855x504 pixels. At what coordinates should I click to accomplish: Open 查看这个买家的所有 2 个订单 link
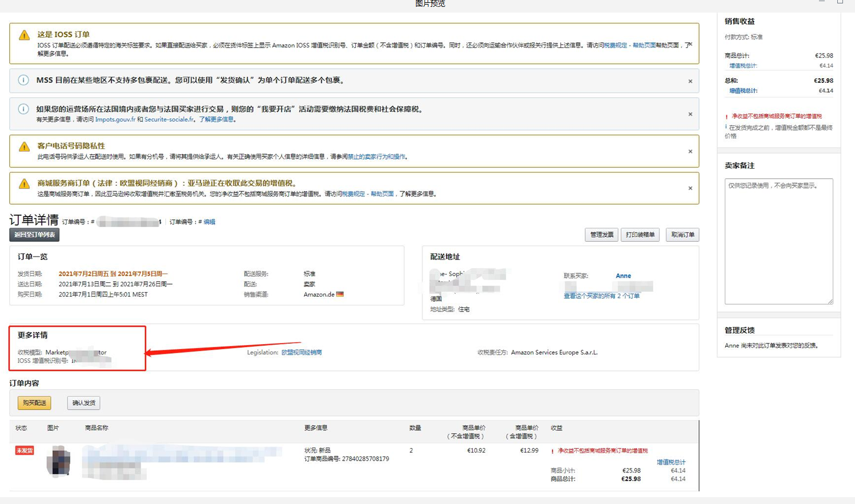(x=602, y=296)
